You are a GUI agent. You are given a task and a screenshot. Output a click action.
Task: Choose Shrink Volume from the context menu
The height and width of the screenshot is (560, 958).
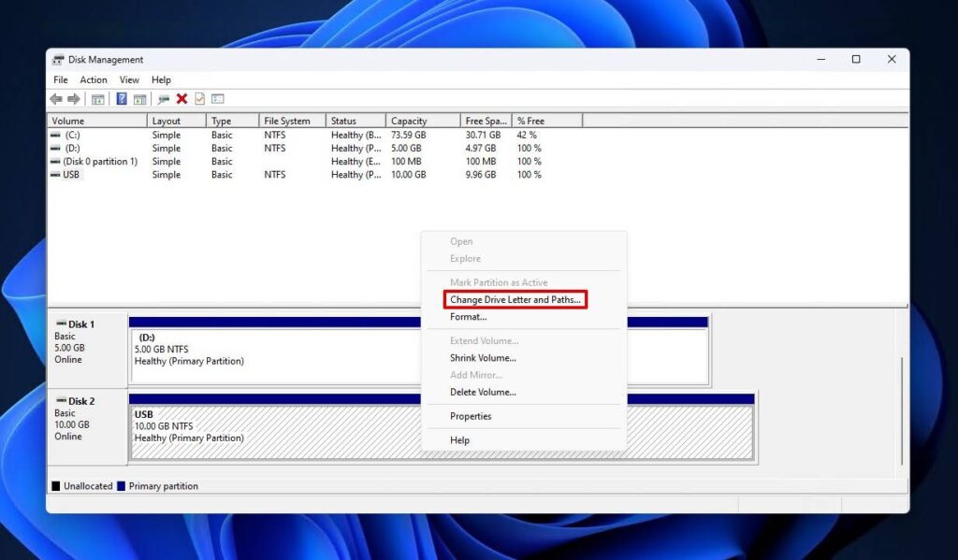click(483, 357)
